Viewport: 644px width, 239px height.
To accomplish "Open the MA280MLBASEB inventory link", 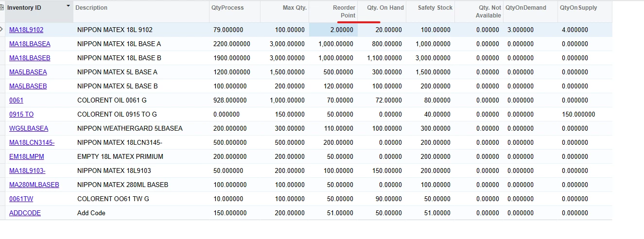I will (x=34, y=185).
